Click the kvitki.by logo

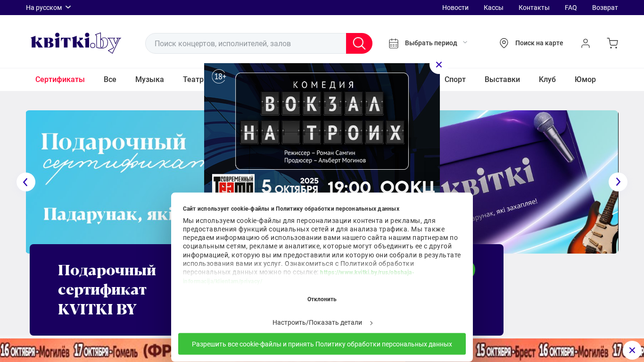point(76,43)
